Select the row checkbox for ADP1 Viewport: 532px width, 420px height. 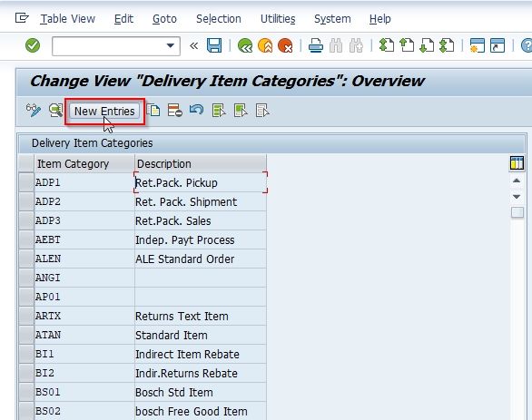[26, 182]
